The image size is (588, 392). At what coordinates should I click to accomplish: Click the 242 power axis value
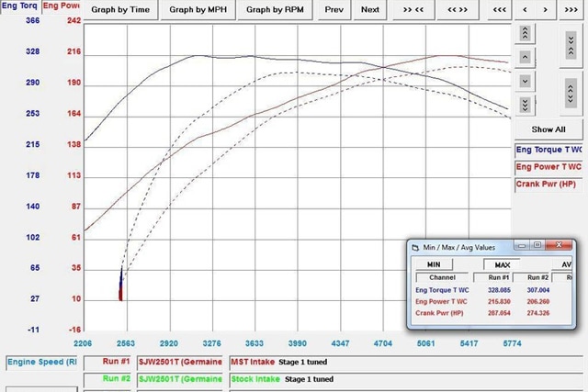(73, 20)
